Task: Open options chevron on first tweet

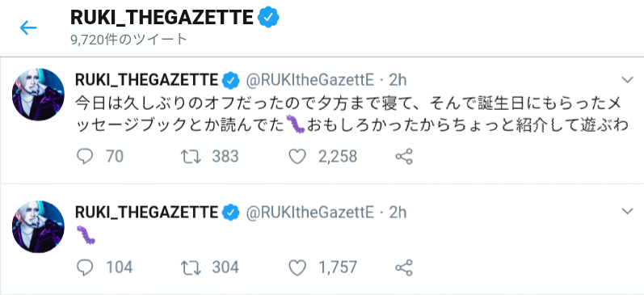Action: click(x=628, y=80)
